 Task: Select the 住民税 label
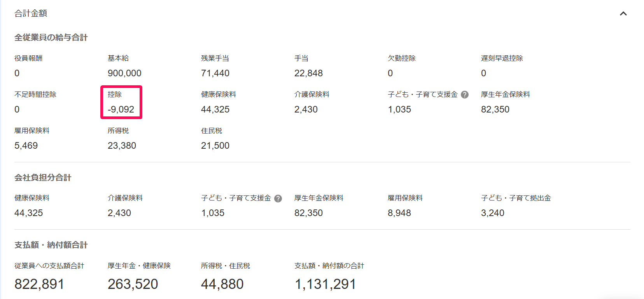pyautogui.click(x=212, y=130)
